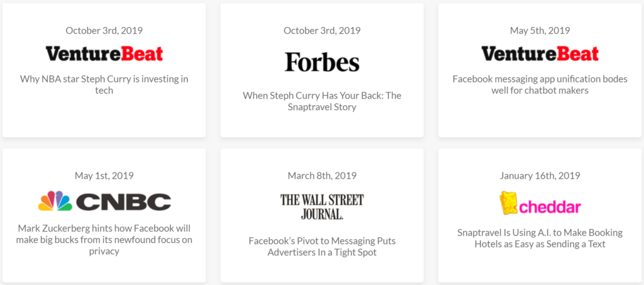
Task: Read 'Facebook messaging app unification' article
Action: point(540,84)
